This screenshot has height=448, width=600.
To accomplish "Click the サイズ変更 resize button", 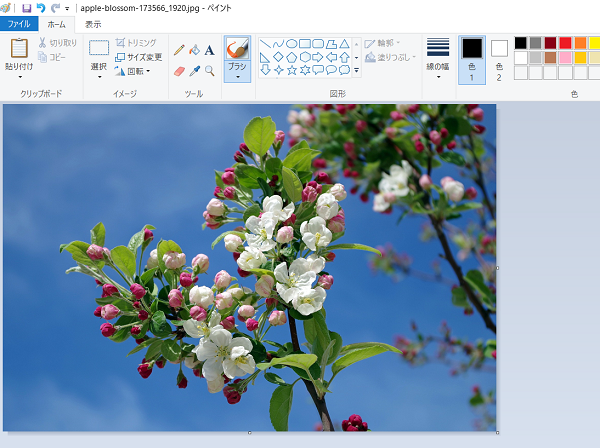I will 139,57.
